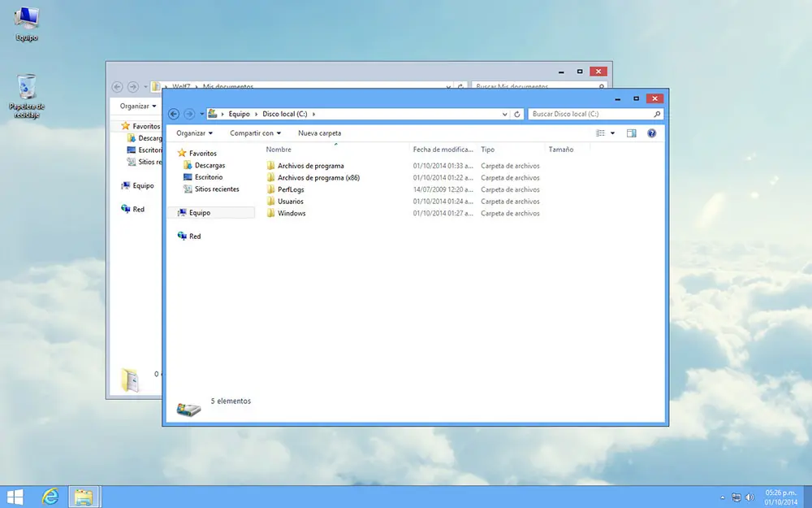Change view with the view icon

(600, 133)
